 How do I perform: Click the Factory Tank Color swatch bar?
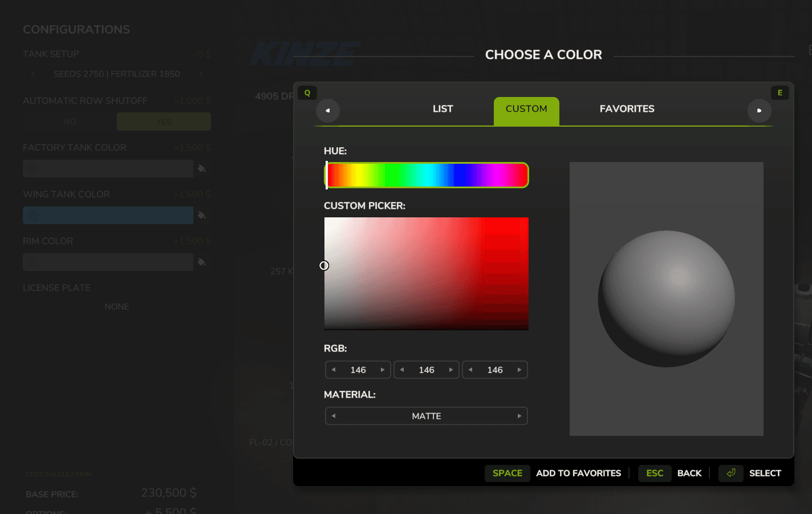pos(108,168)
